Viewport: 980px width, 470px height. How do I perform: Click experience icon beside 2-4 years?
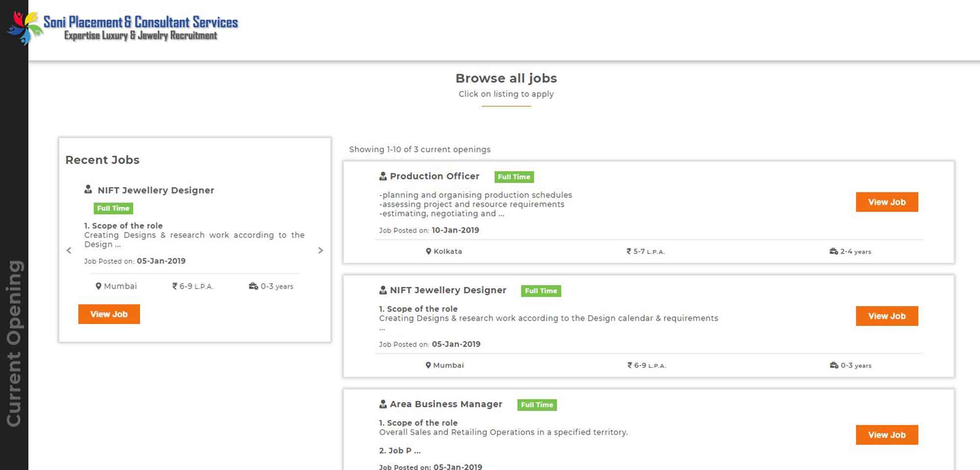click(x=833, y=251)
